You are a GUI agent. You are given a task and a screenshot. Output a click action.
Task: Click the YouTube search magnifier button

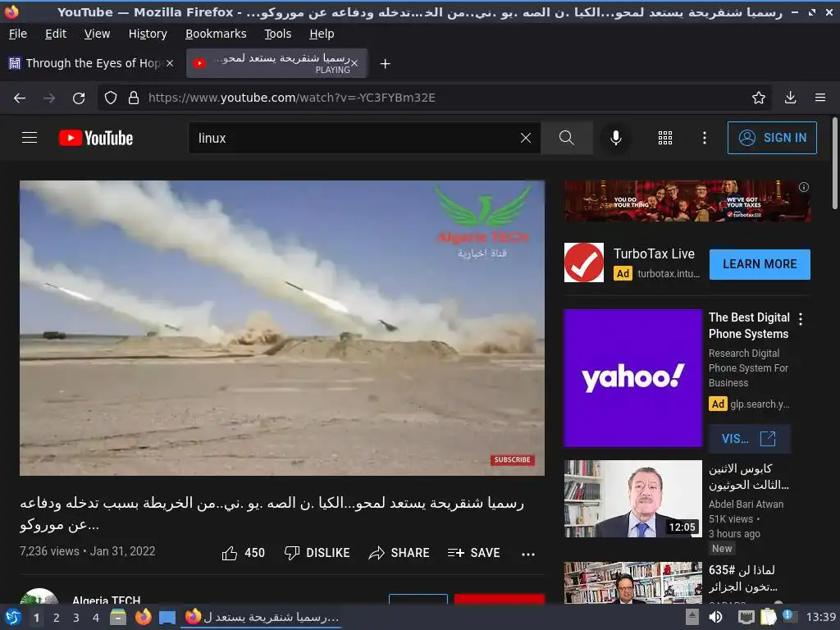[566, 138]
